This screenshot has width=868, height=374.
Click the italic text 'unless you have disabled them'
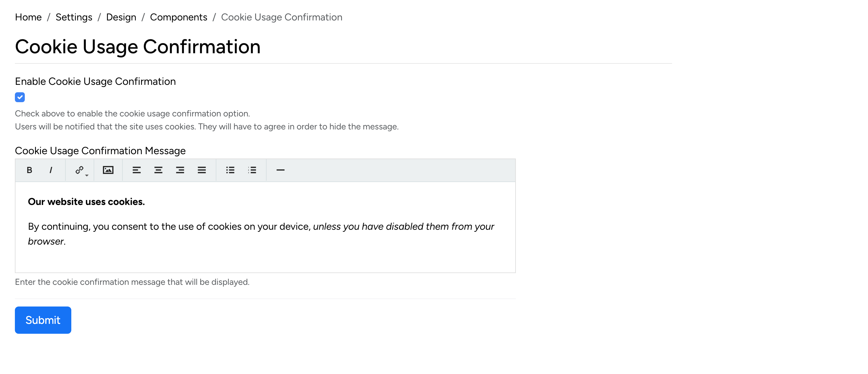click(381, 226)
